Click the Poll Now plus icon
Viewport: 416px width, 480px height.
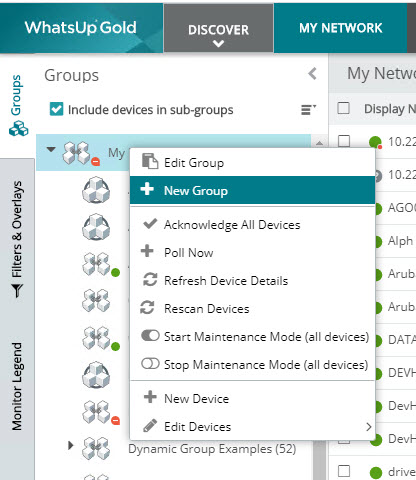[x=147, y=251]
